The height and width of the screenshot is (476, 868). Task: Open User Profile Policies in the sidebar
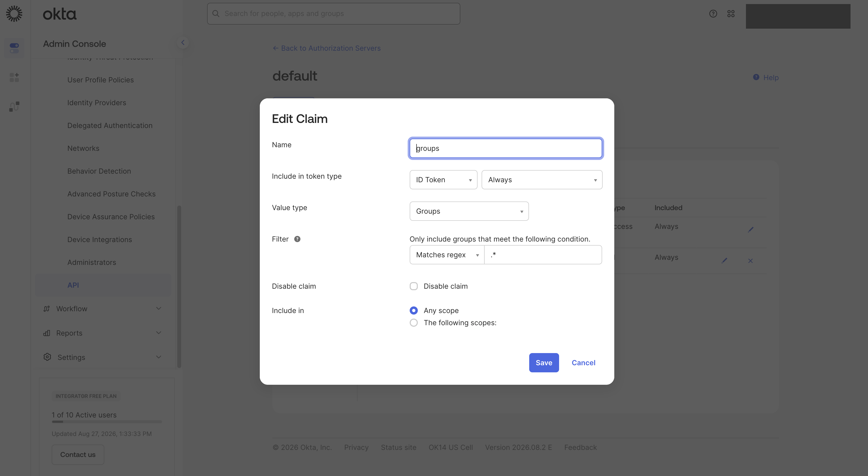point(101,80)
